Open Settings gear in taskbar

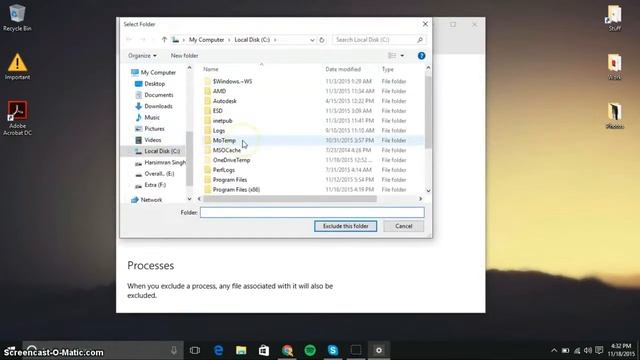(379, 350)
